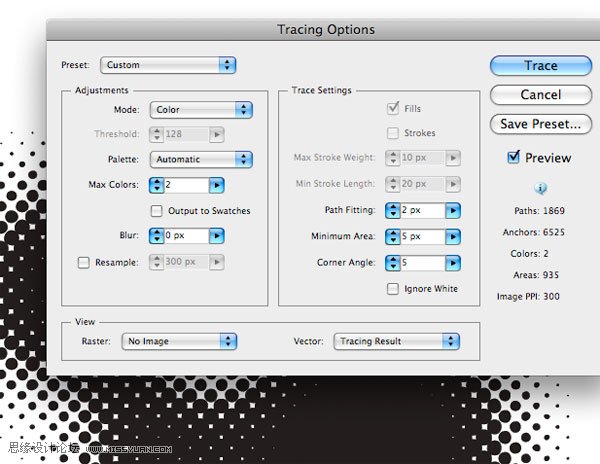Click the Path Fitting value field
Image resolution: width=600 pixels, height=464 pixels.
(x=423, y=210)
